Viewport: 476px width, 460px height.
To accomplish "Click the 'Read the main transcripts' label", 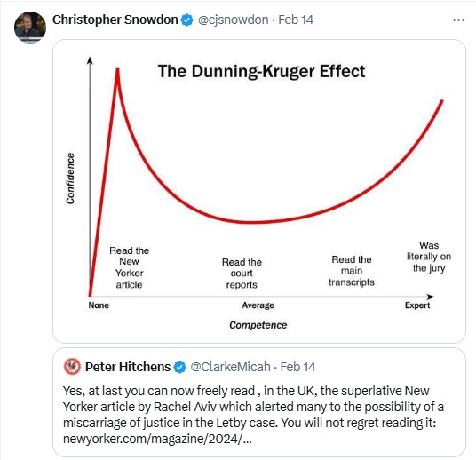I will 352,271.
